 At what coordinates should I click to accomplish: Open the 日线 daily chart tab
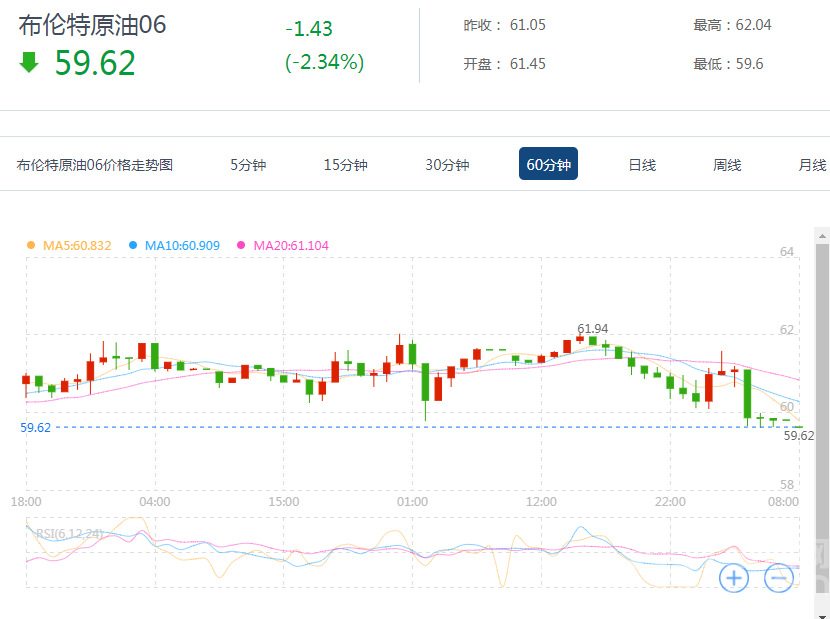(642, 165)
